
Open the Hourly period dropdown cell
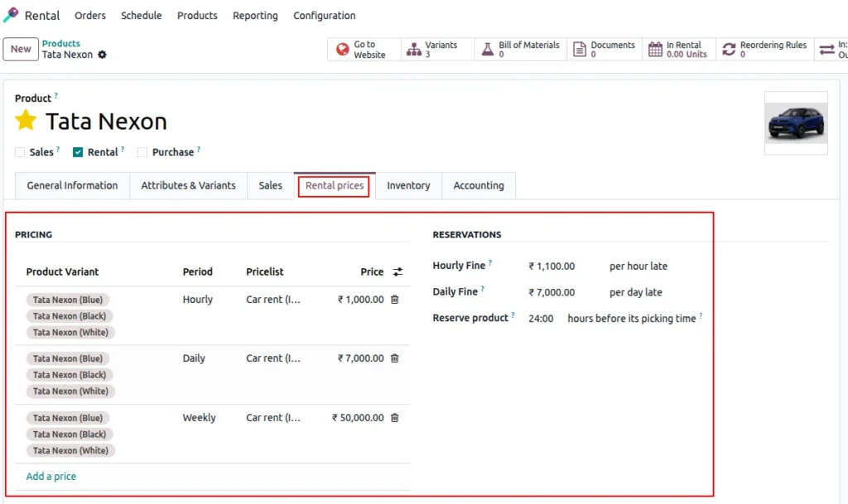(197, 300)
